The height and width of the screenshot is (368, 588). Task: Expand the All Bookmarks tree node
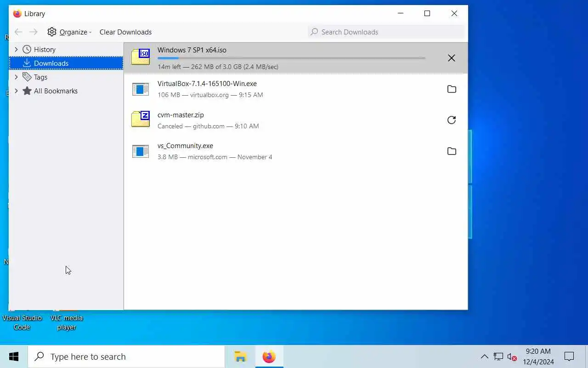(16, 91)
